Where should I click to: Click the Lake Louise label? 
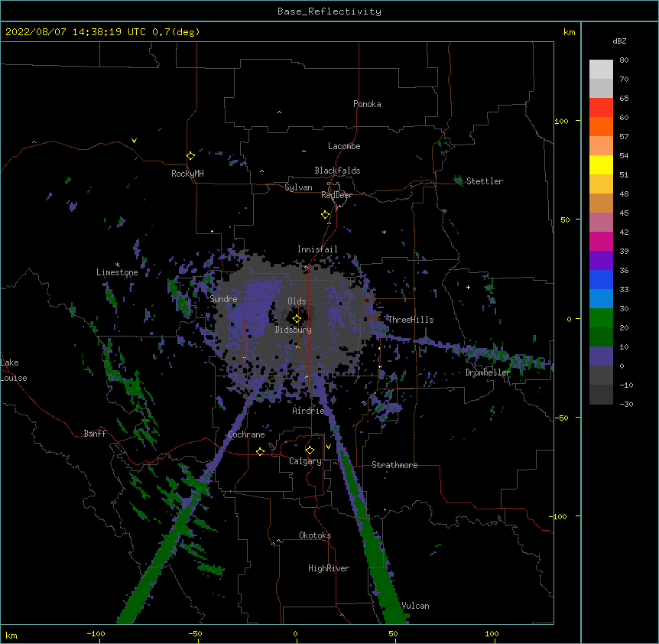pos(14,370)
